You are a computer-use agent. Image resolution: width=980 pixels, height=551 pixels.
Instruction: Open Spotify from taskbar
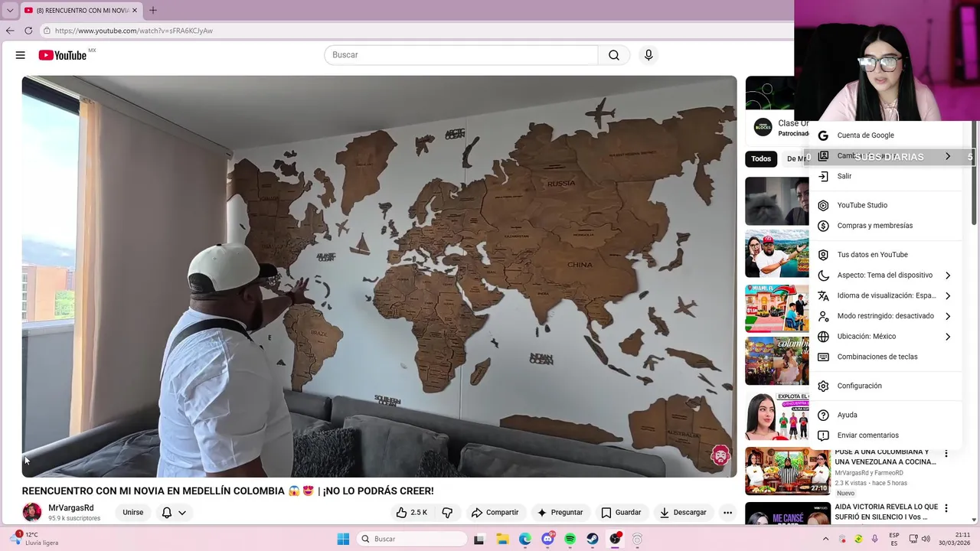[570, 539]
